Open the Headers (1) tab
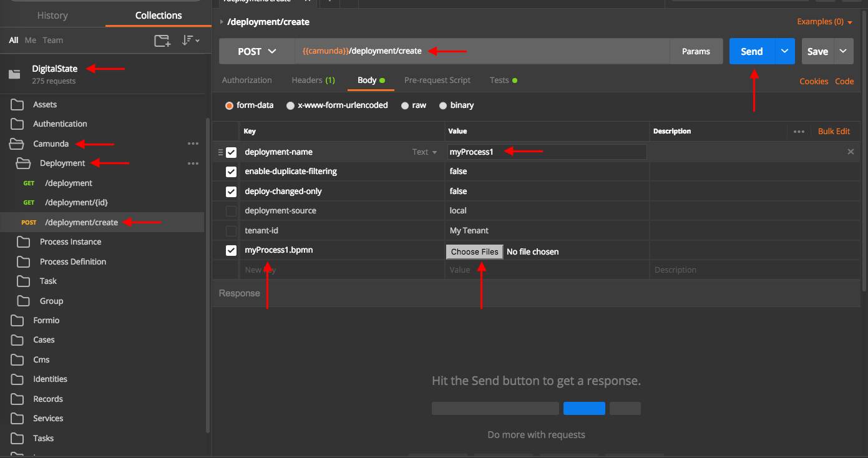The height and width of the screenshot is (458, 868). point(313,80)
